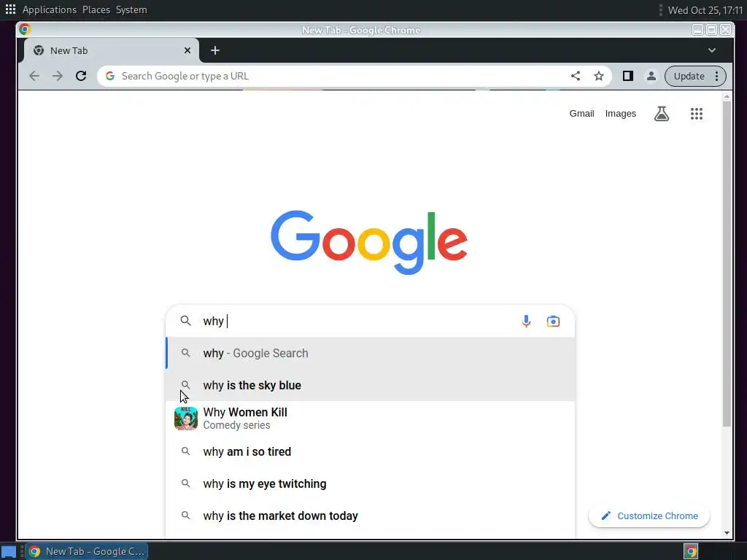
Task: Click the scrollbar up arrow
Action: pos(727,97)
